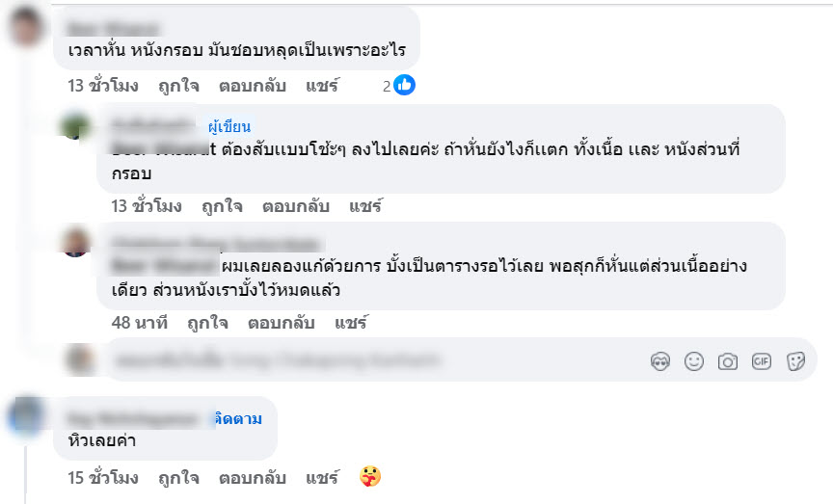This screenshot has height=504, width=833.
Task: Click the blue thumbs-up reaction icon
Action: point(405,86)
